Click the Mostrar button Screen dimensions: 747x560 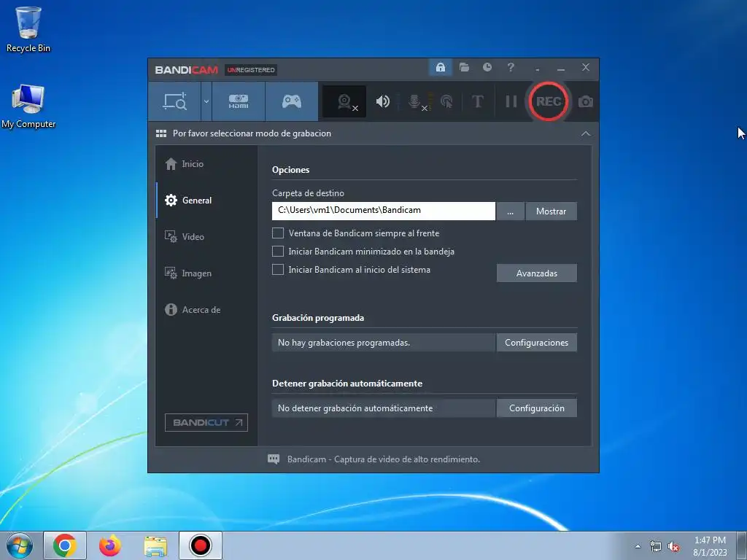[x=551, y=211]
